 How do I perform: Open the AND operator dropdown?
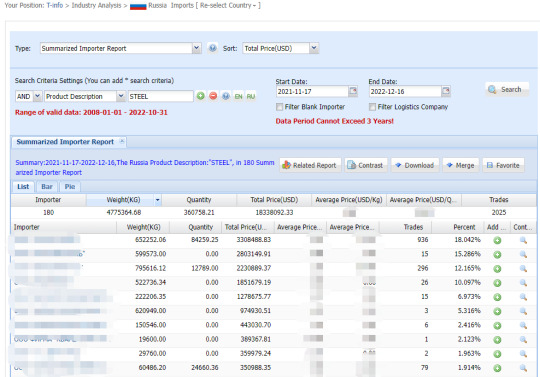pyautogui.click(x=38, y=96)
